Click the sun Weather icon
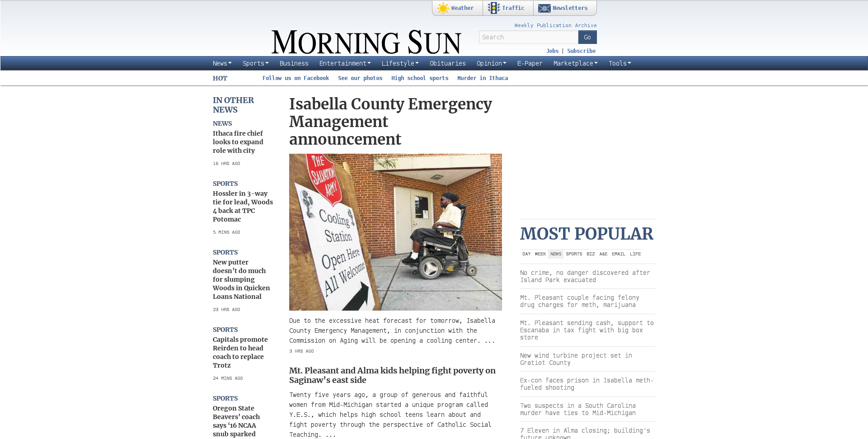 pyautogui.click(x=443, y=8)
